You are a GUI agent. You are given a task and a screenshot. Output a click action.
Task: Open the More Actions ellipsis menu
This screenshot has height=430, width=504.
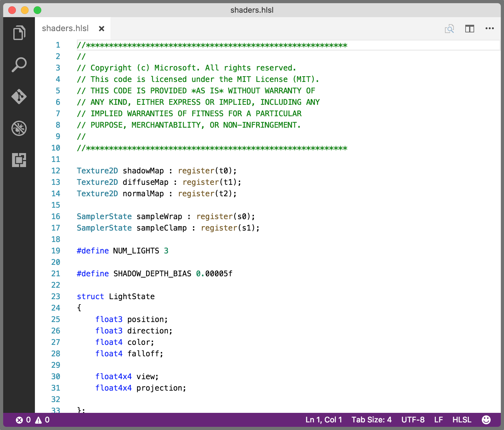(x=490, y=29)
